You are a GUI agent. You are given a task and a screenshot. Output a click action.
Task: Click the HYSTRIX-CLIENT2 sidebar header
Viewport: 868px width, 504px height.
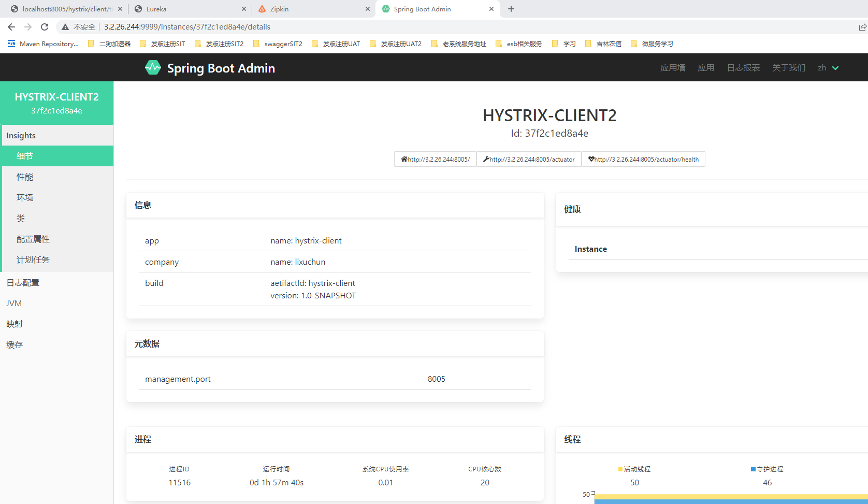(56, 103)
